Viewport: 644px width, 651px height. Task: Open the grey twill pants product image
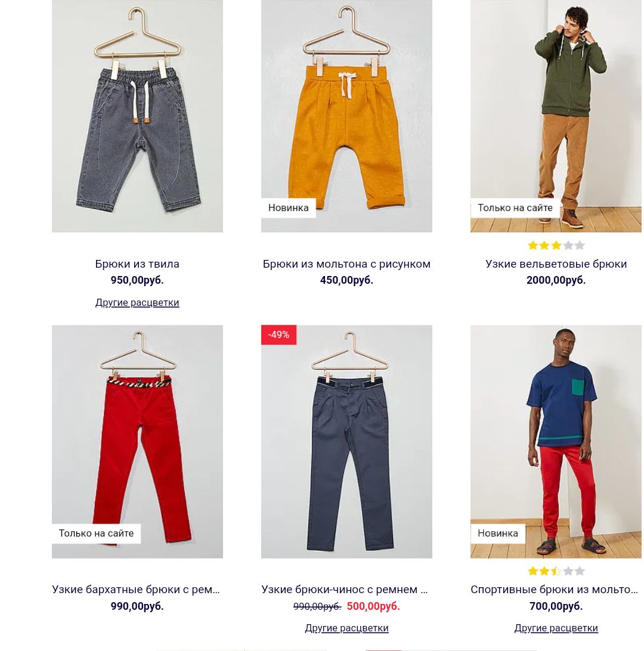[137, 116]
